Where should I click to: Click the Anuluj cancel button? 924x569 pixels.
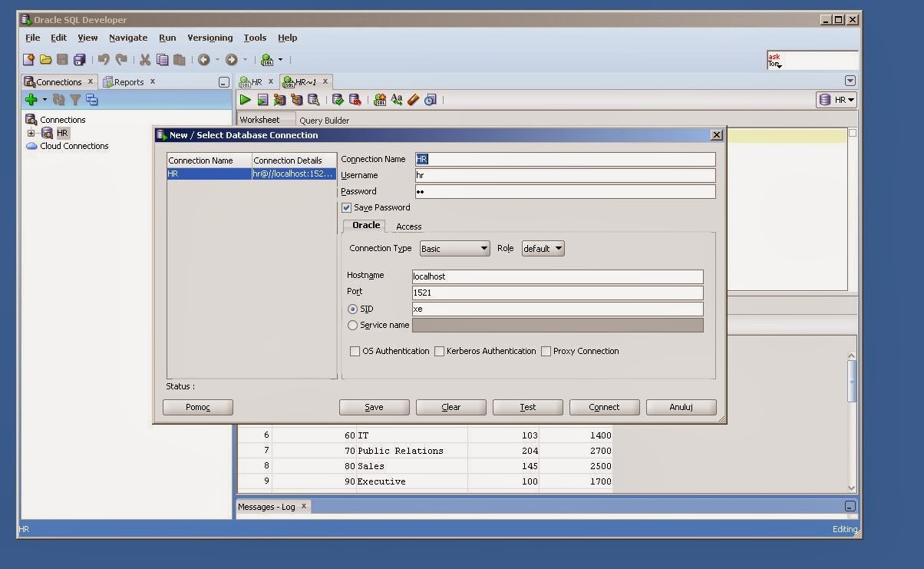[x=681, y=408]
